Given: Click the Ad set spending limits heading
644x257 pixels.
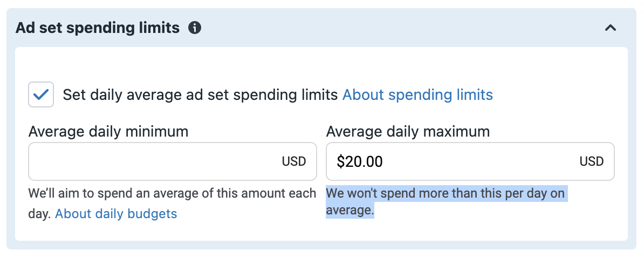Looking at the screenshot, I should pyautogui.click(x=97, y=28).
